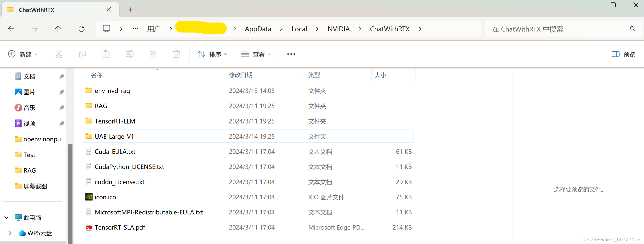Viewport: 644px width, 244px height.
Task: Sort by 大小 column header
Action: click(x=380, y=75)
